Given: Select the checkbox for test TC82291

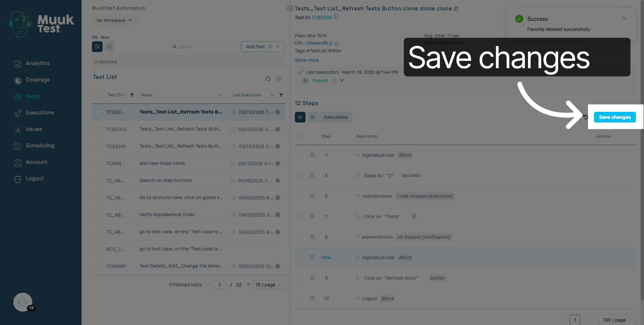Looking at the screenshot, I should pos(98,146).
